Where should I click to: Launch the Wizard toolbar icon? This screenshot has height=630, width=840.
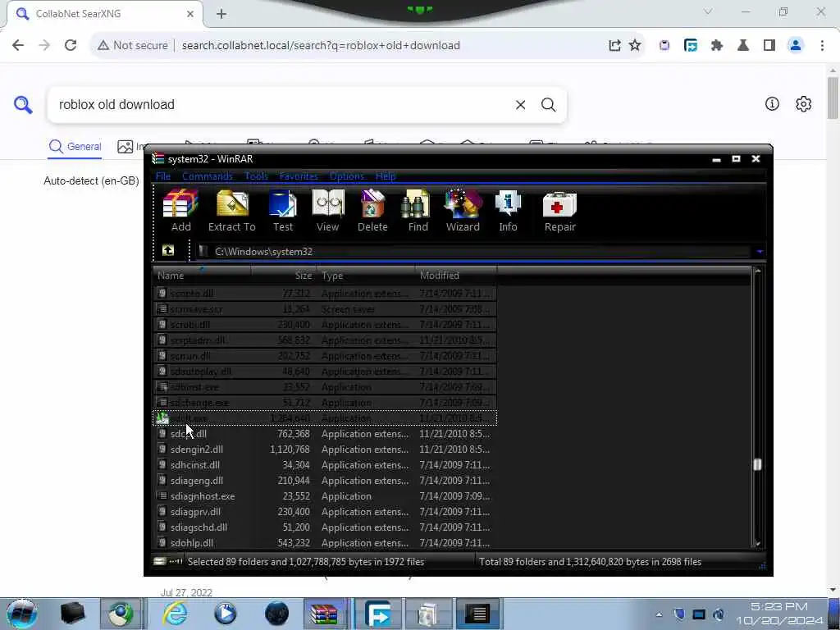pos(463,211)
